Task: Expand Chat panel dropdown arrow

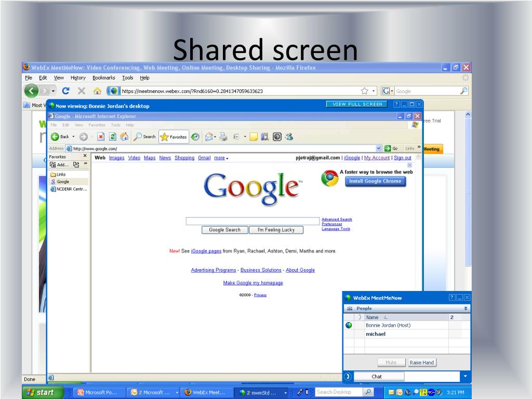Action: pos(465,376)
